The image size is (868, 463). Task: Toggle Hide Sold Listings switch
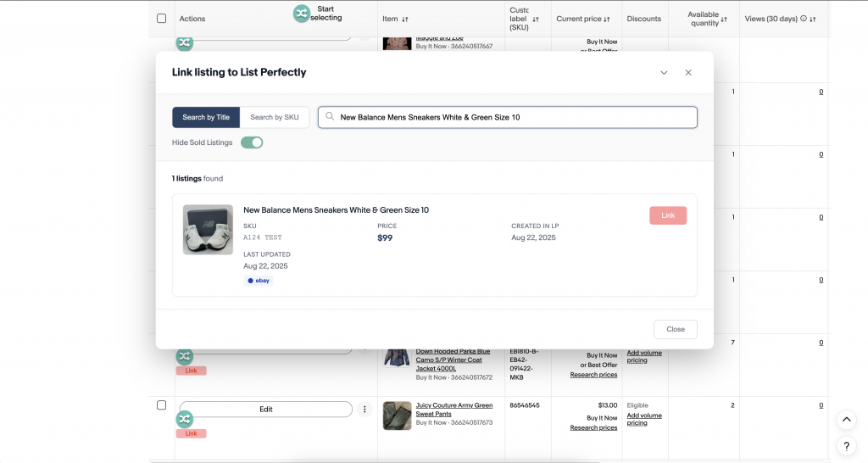[252, 142]
